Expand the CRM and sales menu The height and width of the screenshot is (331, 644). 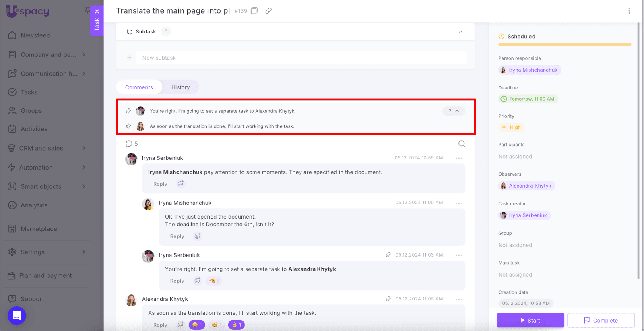(83, 148)
